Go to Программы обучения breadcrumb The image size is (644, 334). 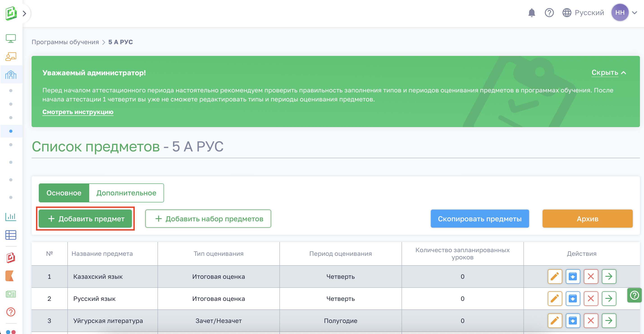pos(65,42)
